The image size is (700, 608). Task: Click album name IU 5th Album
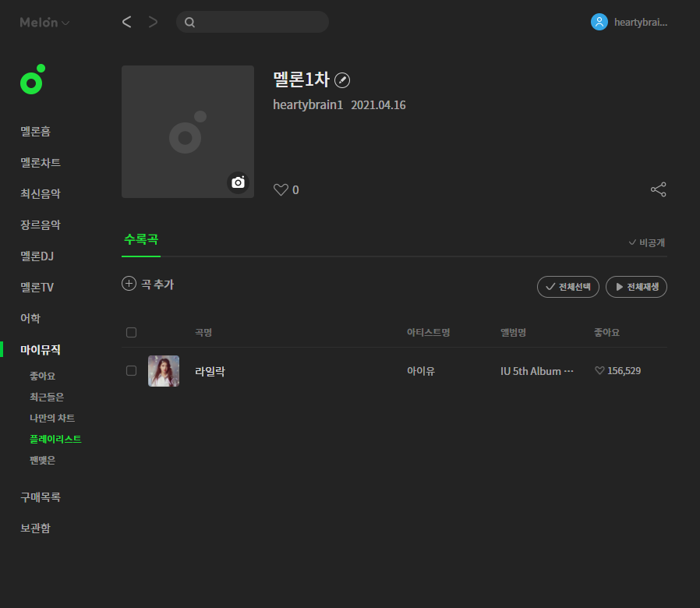(536, 371)
